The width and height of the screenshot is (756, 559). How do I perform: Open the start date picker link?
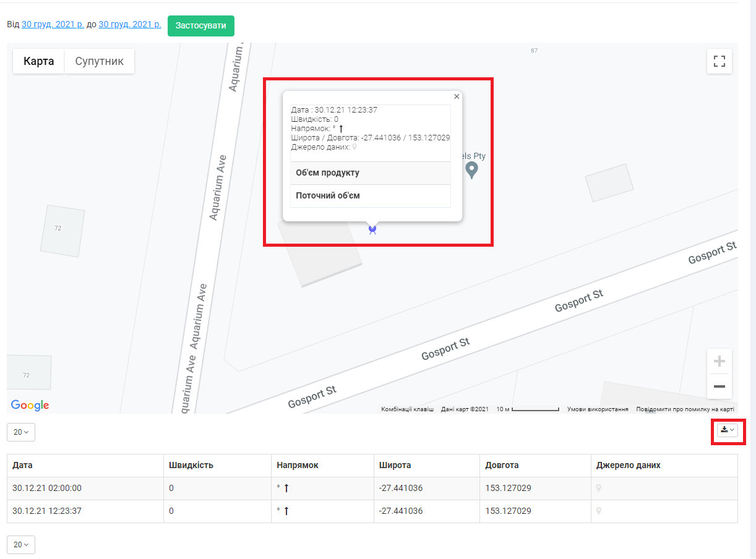53,25
